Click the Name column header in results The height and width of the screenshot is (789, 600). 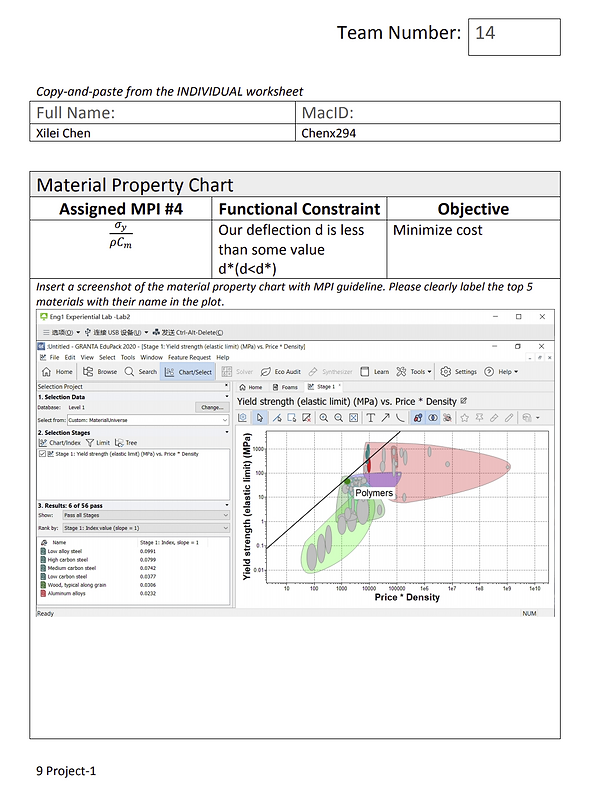tap(59, 543)
